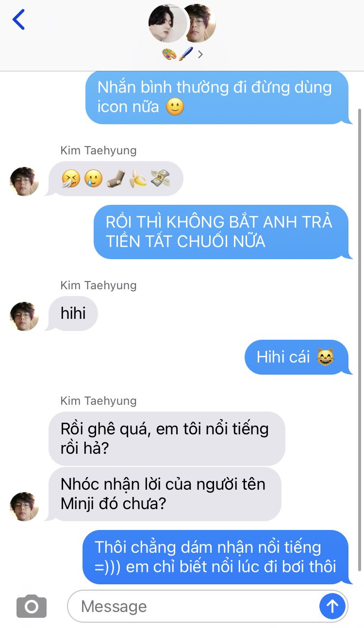Image resolution: width=364 pixels, height=628 pixels.
Task: Tap the 'Rồi ghê quá' message bubble
Action: (x=166, y=438)
